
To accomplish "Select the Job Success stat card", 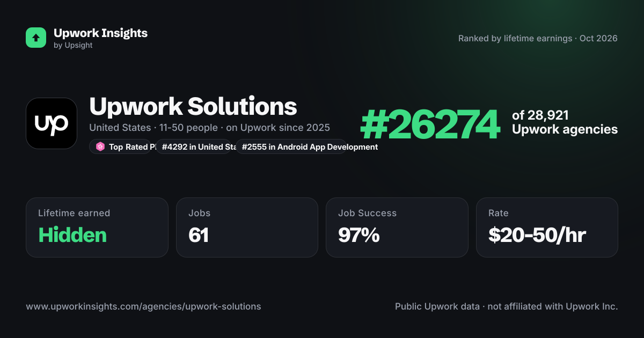I will coord(397,227).
